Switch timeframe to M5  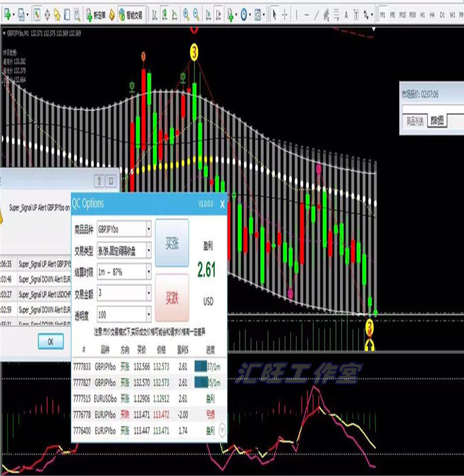point(393,15)
